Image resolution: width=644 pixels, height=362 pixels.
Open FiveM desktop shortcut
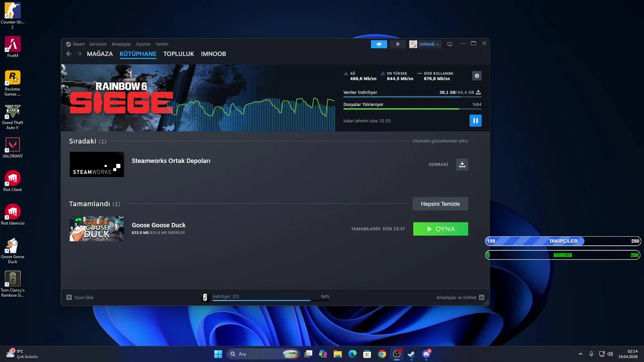point(13,47)
